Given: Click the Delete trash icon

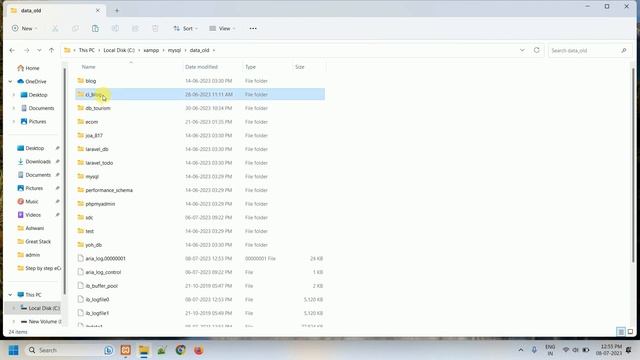Looking at the screenshot, I should tap(155, 29).
